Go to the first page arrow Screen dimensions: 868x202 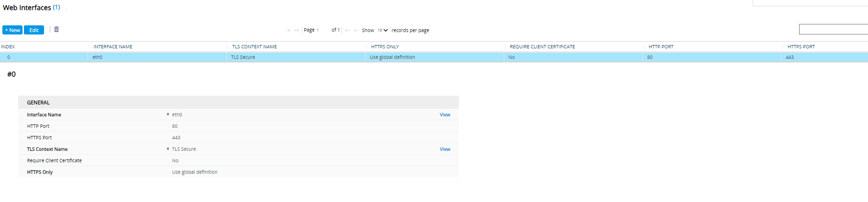(x=288, y=30)
